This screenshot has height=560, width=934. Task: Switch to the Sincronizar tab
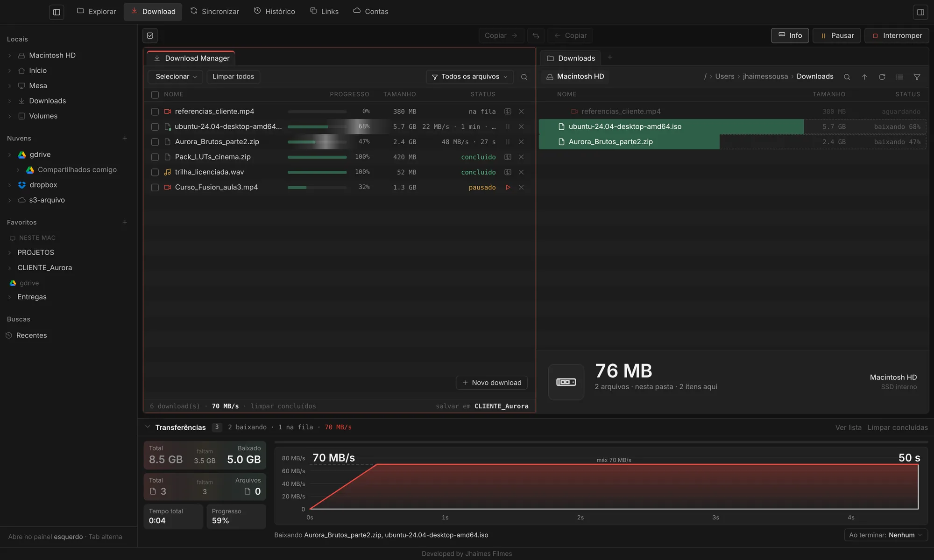[214, 11]
